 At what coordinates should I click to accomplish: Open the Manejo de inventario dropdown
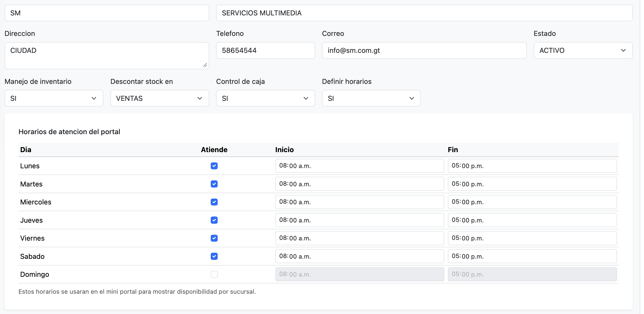coord(54,98)
